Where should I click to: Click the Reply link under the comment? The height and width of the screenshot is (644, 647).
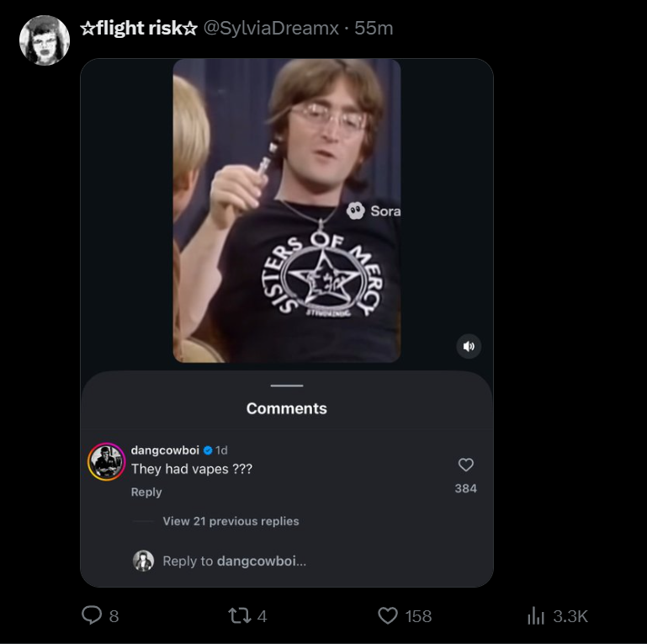[x=146, y=492]
